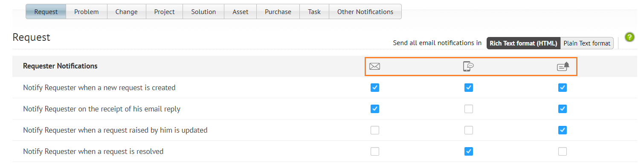Click the SMS notification phone icon
Viewport: 644px width, 165px height.
[468, 66]
